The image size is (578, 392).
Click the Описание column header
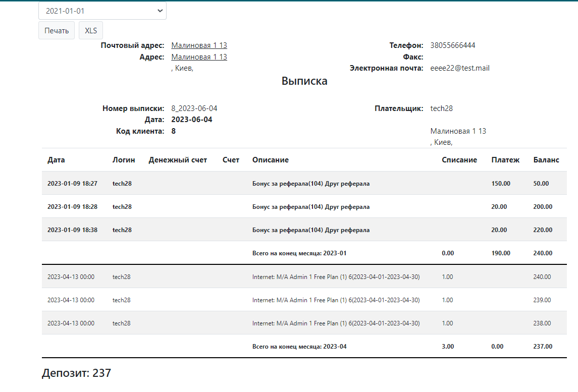(x=270, y=160)
